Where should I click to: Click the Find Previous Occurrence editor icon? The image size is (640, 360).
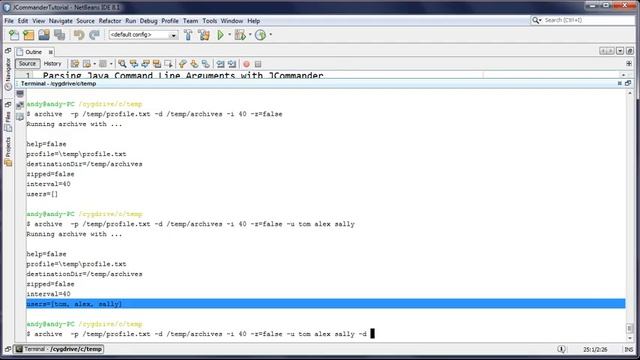[x=133, y=64]
